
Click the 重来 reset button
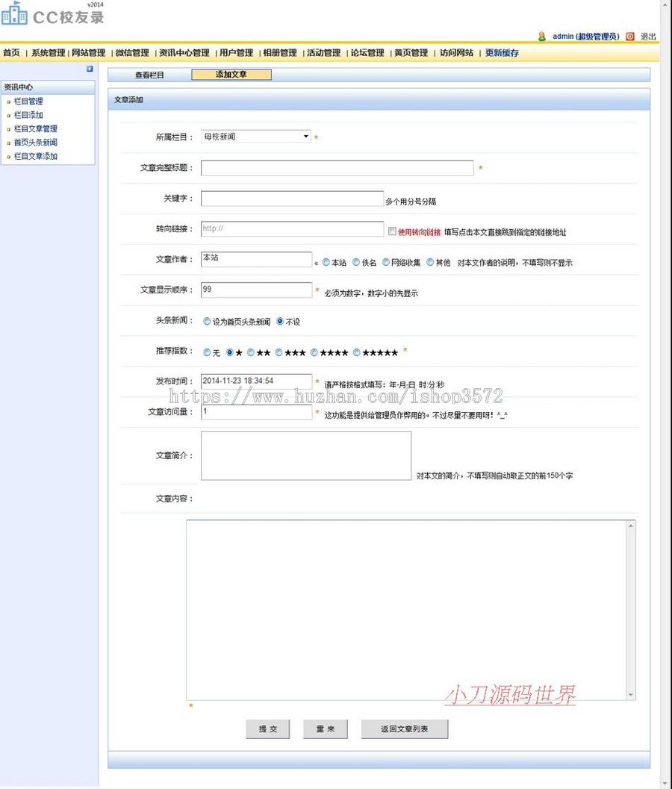[325, 729]
